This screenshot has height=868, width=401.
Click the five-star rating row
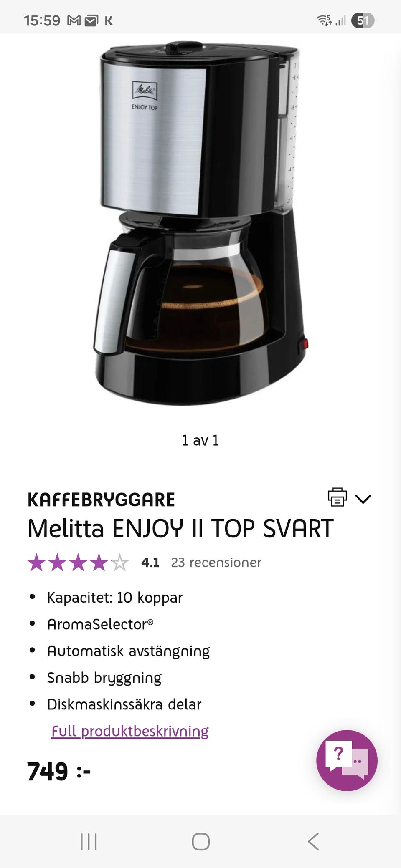tap(78, 563)
